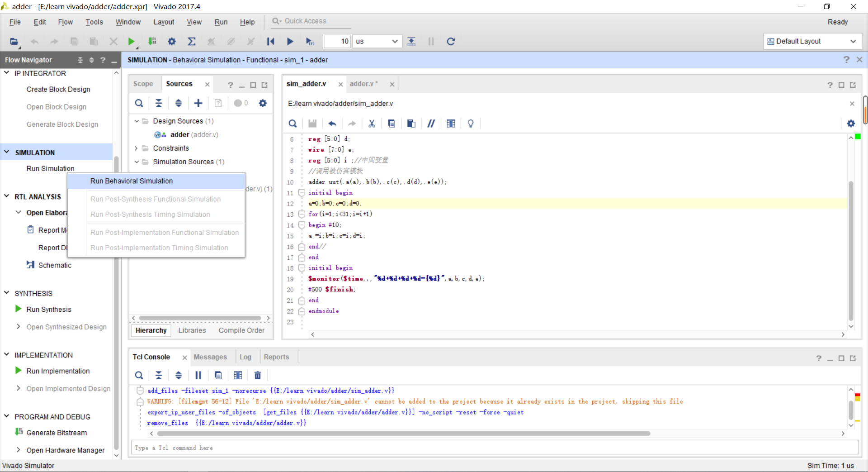The image size is (868, 472).
Task: Search in the Sources panel
Action: pyautogui.click(x=139, y=103)
